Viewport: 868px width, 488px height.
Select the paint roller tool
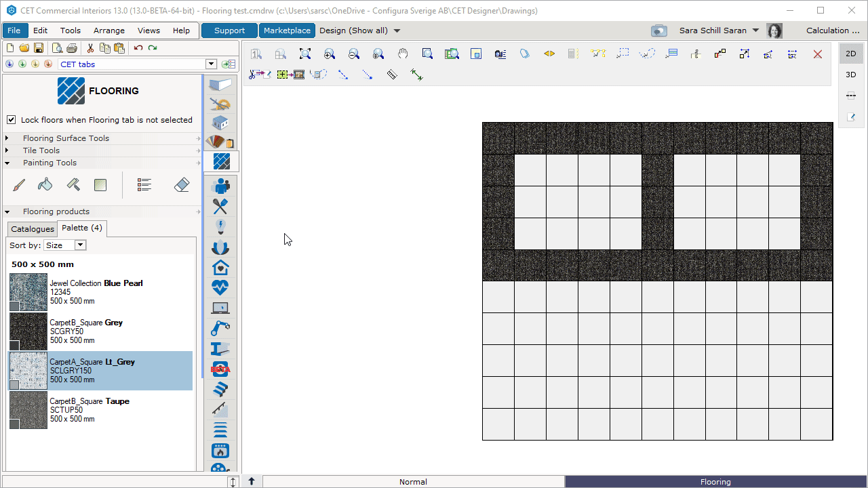click(73, 184)
